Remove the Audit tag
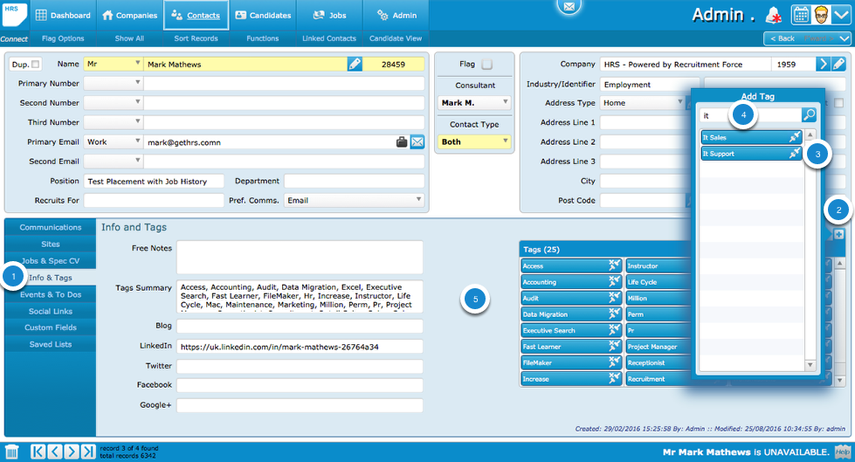 [614, 298]
